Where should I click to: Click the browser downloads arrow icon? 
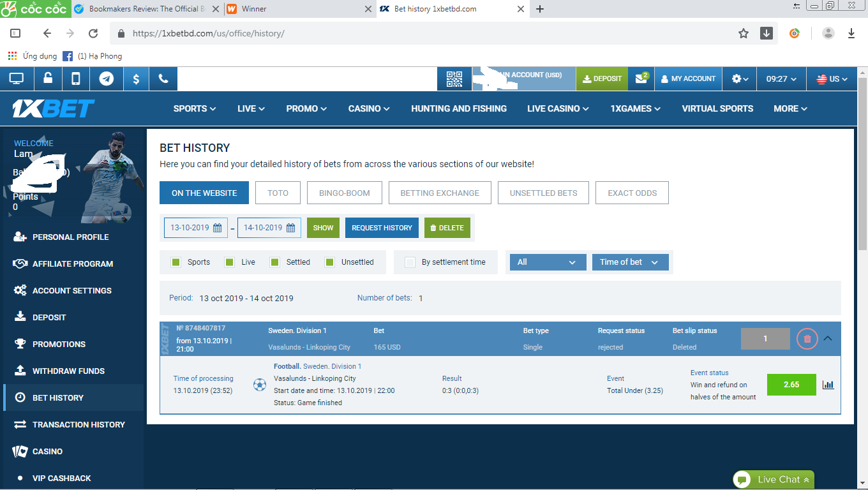point(851,33)
